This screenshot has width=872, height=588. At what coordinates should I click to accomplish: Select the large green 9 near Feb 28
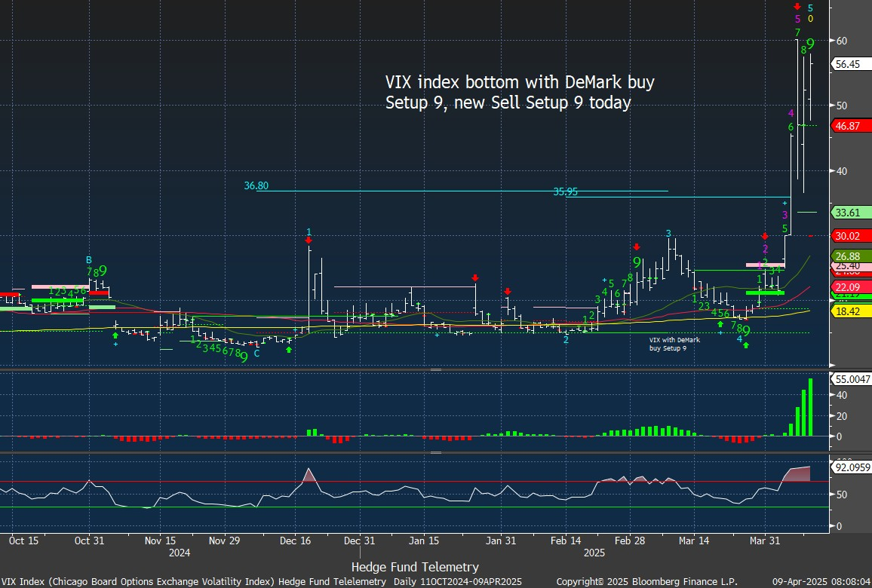(x=637, y=262)
